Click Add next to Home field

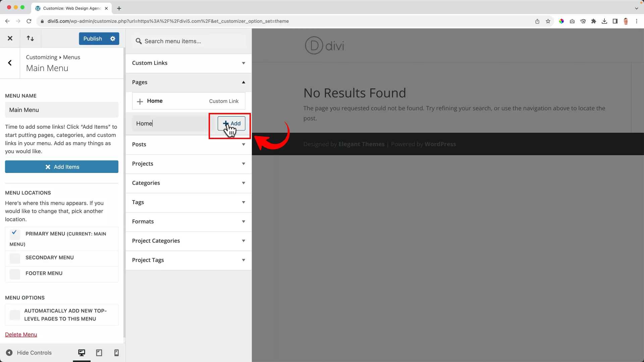231,123
